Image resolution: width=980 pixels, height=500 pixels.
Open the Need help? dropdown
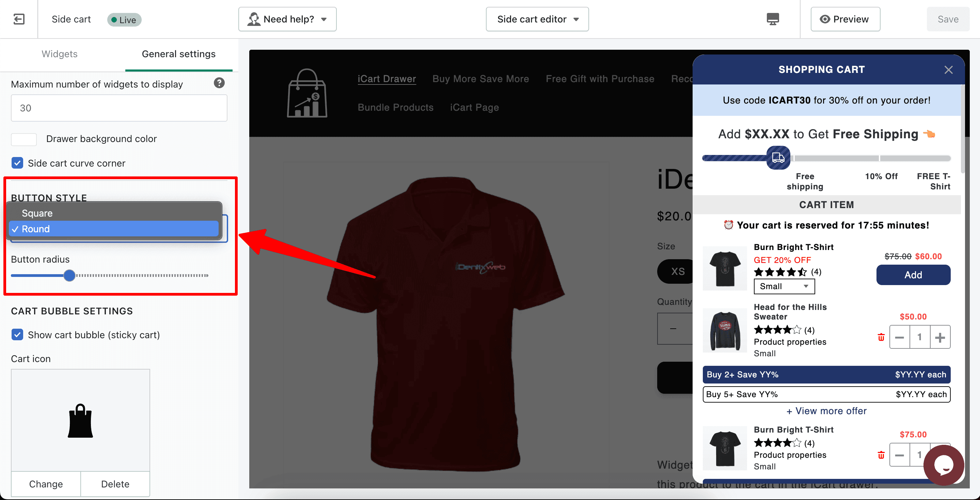point(287,19)
